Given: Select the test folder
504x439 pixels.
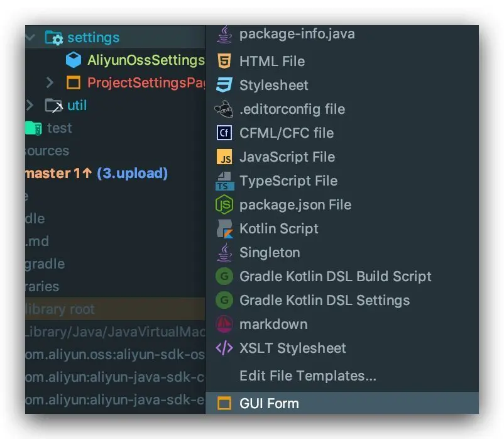Looking at the screenshot, I should click(59, 128).
